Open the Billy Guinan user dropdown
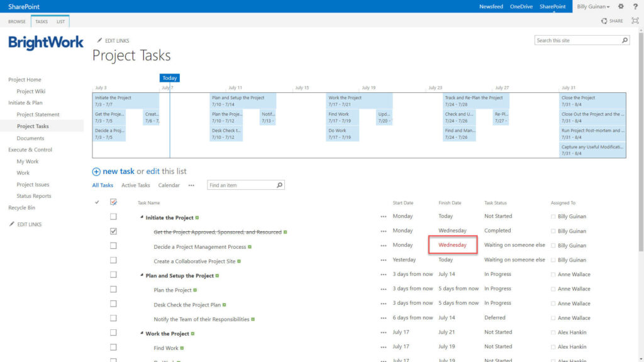 coord(593,6)
